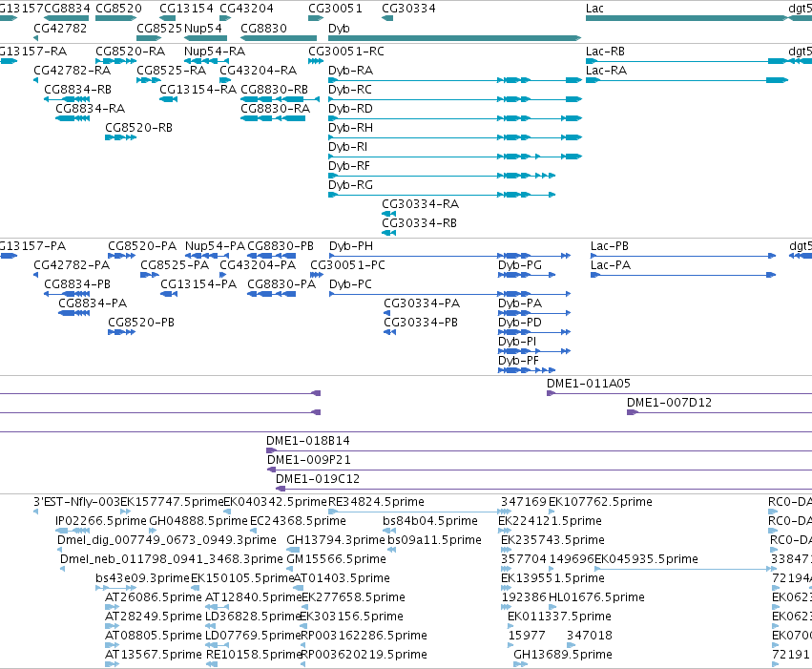Click the DME1-007D12 BAC label
812x669 pixels.
point(670,403)
